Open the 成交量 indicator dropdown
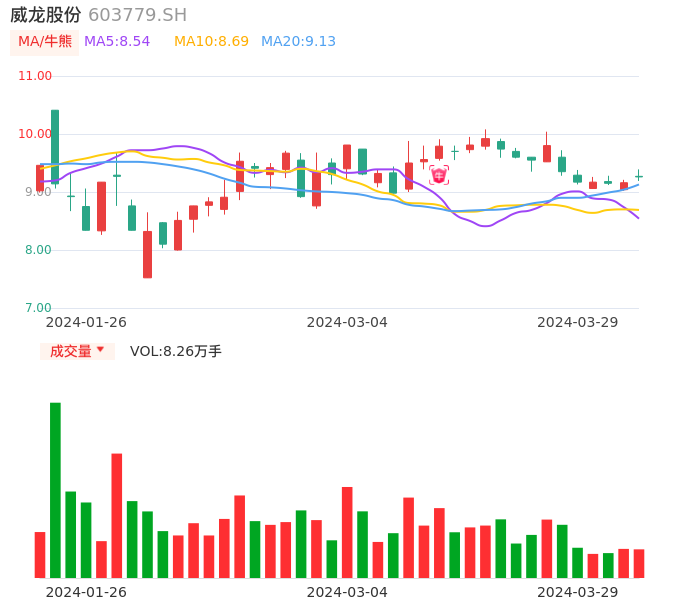Screen dimensions: 686x606 tap(77, 351)
